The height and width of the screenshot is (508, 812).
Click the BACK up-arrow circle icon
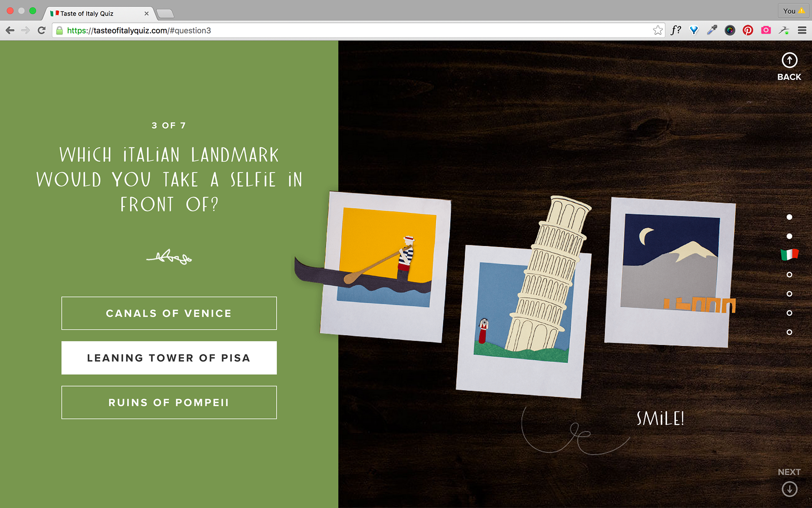click(x=789, y=60)
